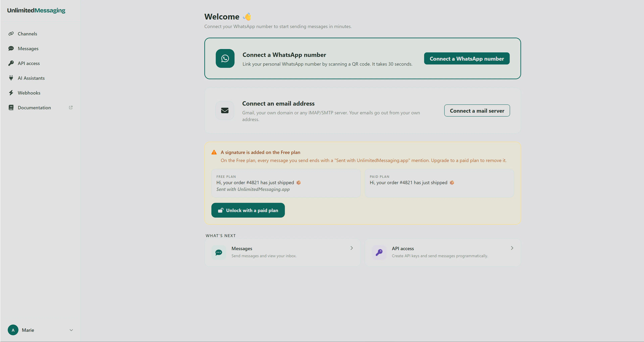
Task: Open the Messages card under What's Next
Action: [x=282, y=253]
